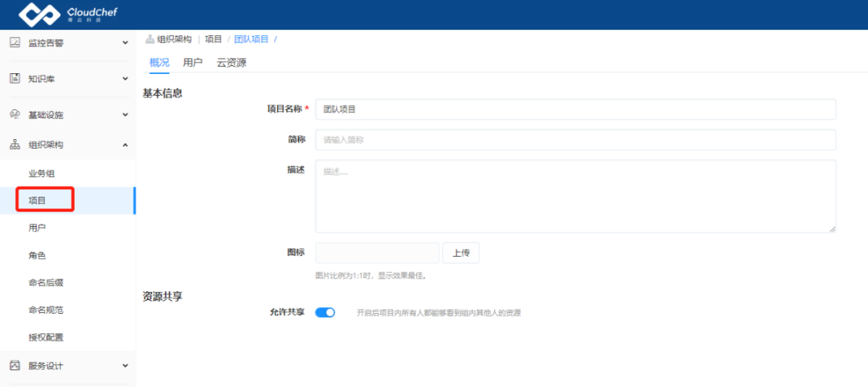Click the 项目 breadcrumb link
This screenshot has height=387, width=868.
(213, 39)
